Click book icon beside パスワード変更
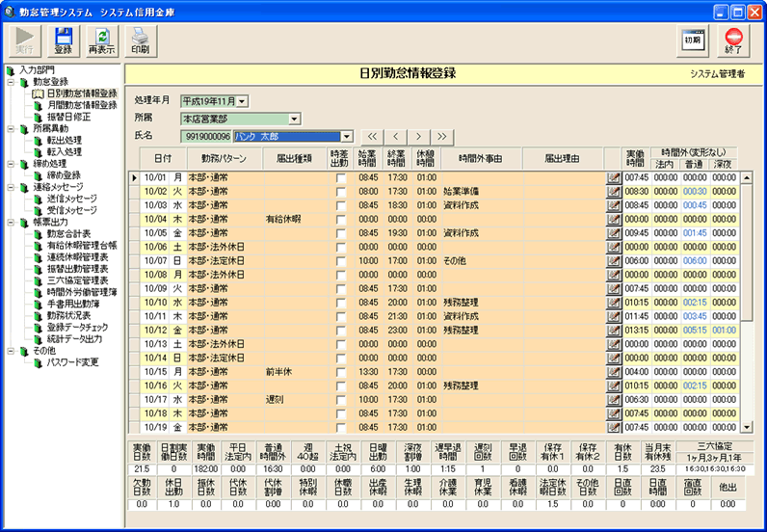Image resolution: width=767 pixels, height=532 pixels. (x=38, y=362)
